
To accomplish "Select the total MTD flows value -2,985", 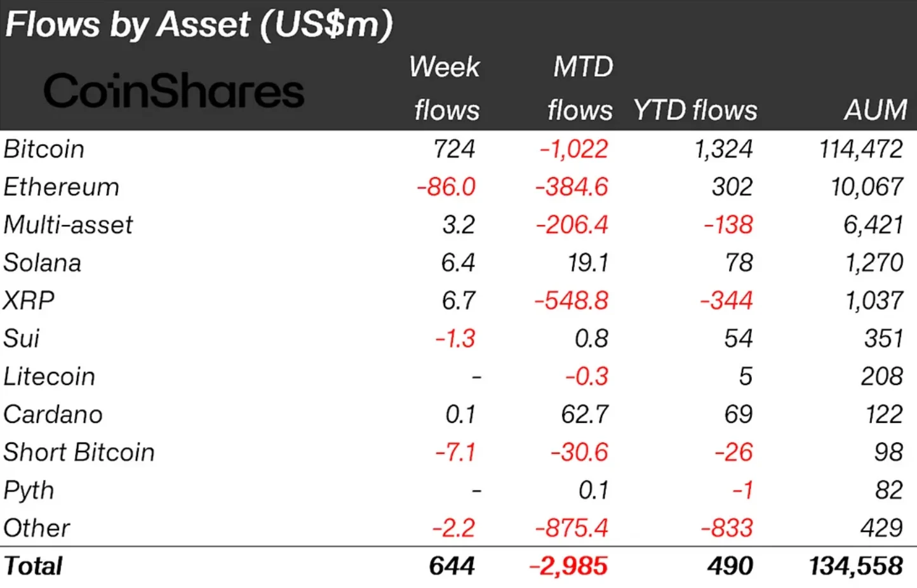I will (568, 566).
